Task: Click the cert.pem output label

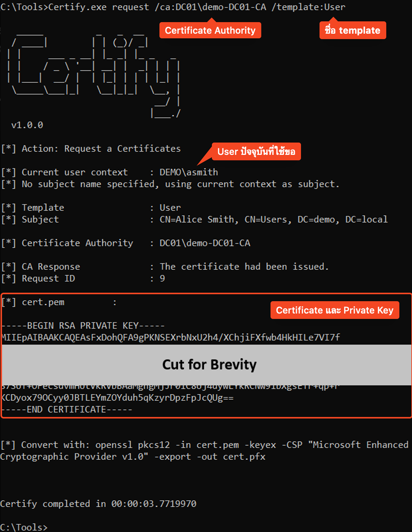Action: click(42, 302)
